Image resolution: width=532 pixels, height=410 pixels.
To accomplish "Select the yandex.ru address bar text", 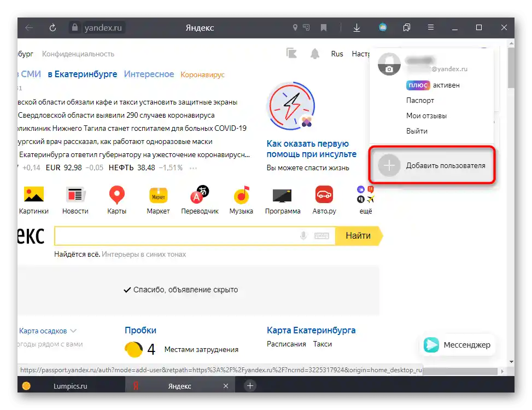I will (103, 28).
